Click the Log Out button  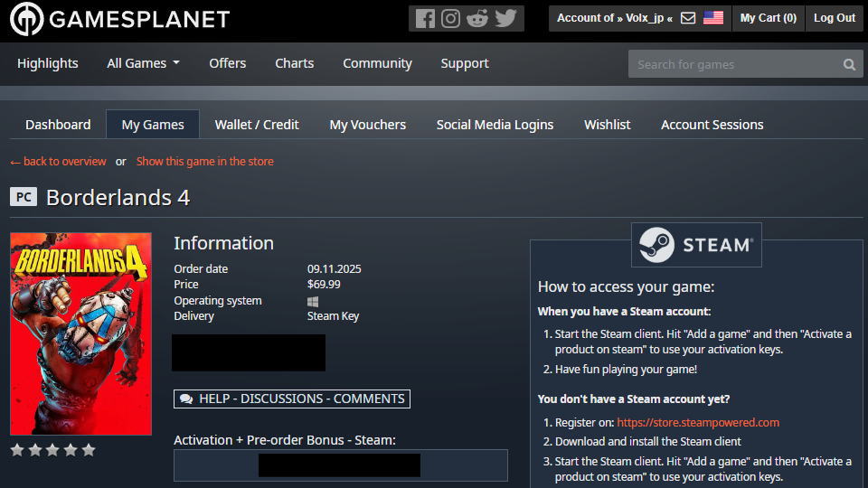(x=835, y=18)
